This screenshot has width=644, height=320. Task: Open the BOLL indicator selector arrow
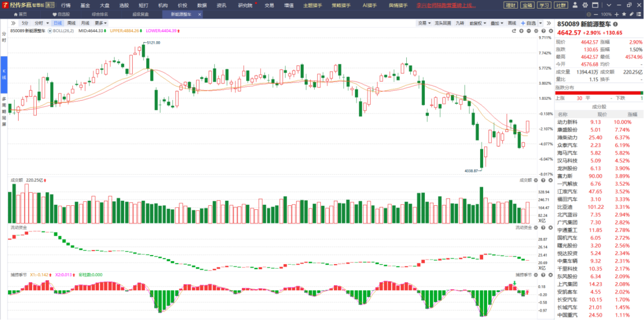50,31
